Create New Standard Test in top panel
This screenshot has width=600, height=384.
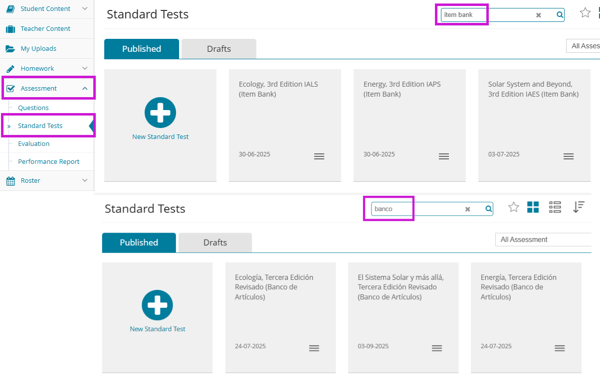160,119
